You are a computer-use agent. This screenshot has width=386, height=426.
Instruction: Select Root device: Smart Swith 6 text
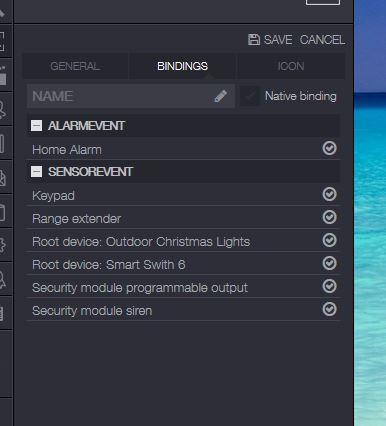click(x=109, y=265)
